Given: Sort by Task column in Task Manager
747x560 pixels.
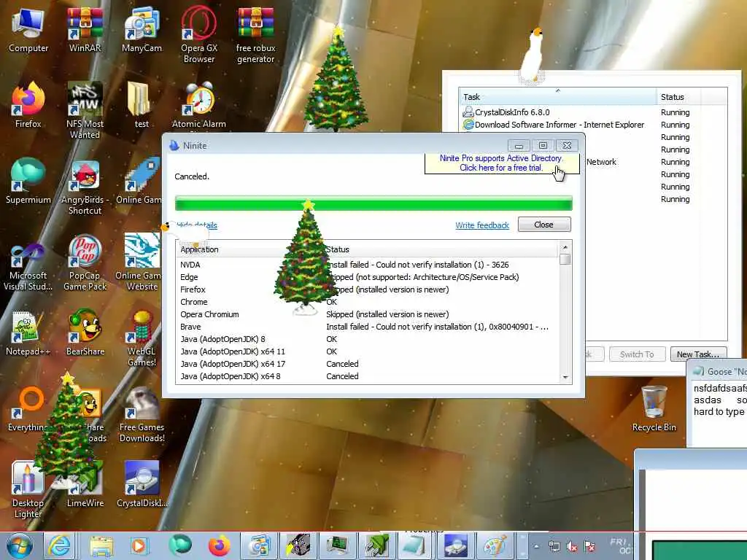Looking at the screenshot, I should click(557, 97).
